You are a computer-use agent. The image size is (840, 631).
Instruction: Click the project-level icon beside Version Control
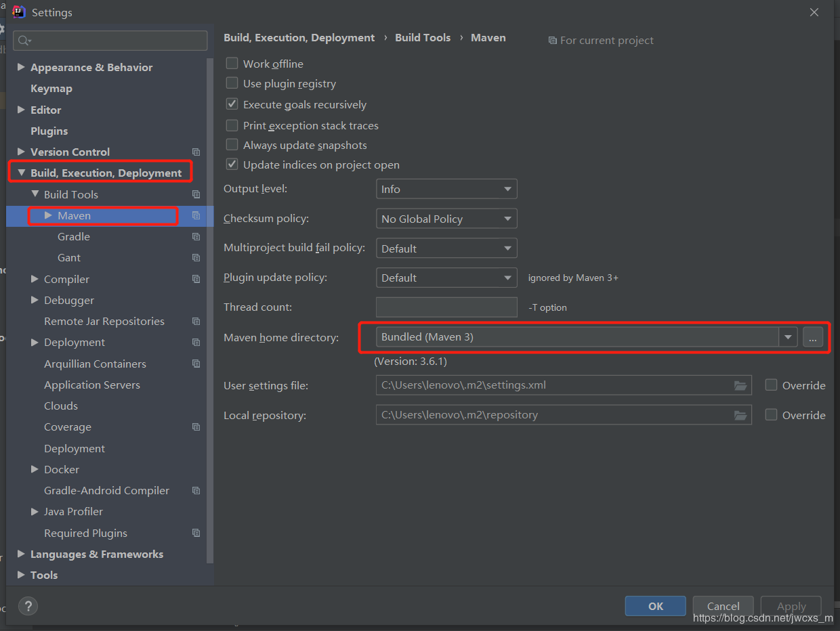tap(196, 152)
